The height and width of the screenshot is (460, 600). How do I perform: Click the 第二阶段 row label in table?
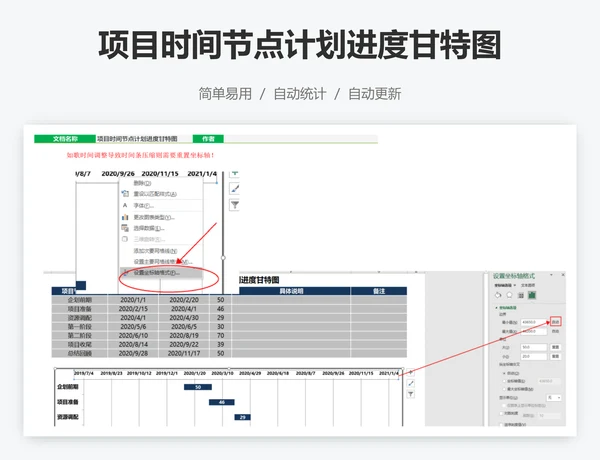click(x=80, y=335)
